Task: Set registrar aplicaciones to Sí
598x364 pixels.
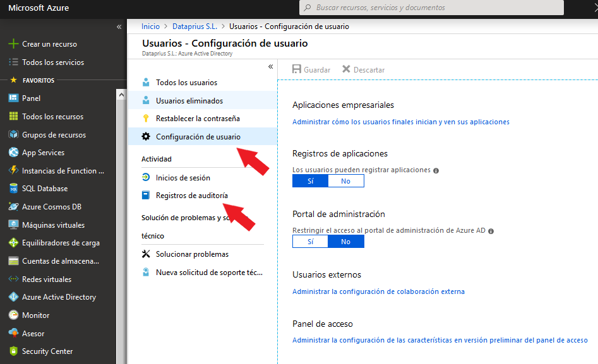Action: 311,181
